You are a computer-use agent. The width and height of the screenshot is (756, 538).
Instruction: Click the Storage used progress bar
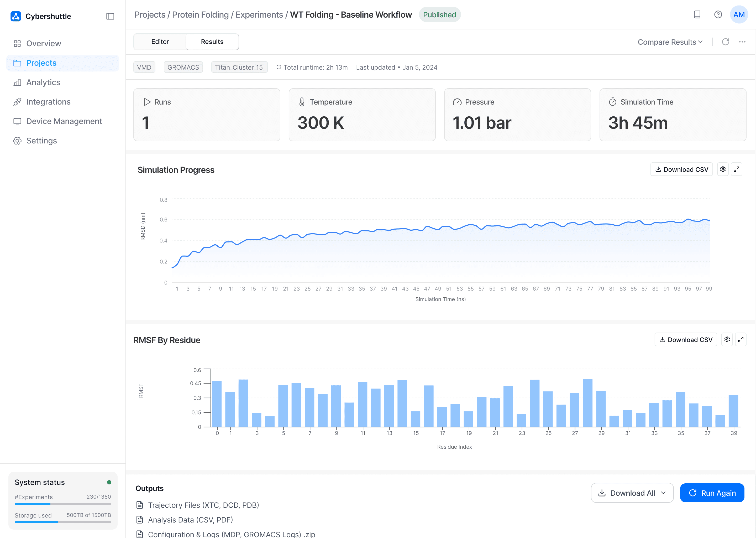pos(63,522)
